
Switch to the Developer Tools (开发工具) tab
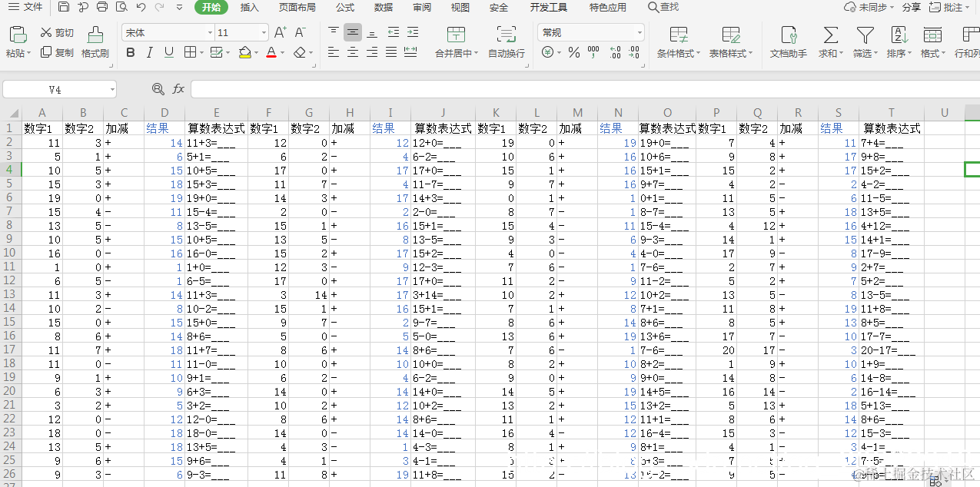pyautogui.click(x=549, y=8)
